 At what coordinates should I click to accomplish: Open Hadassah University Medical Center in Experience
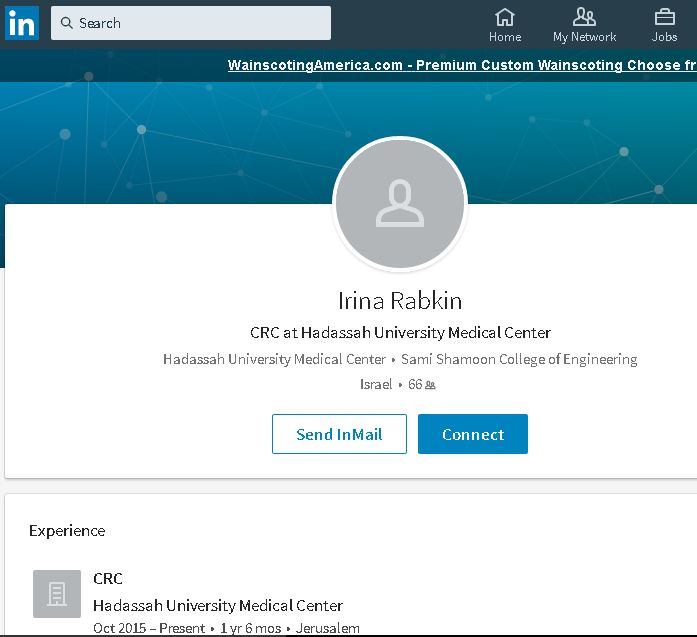pyautogui.click(x=217, y=605)
